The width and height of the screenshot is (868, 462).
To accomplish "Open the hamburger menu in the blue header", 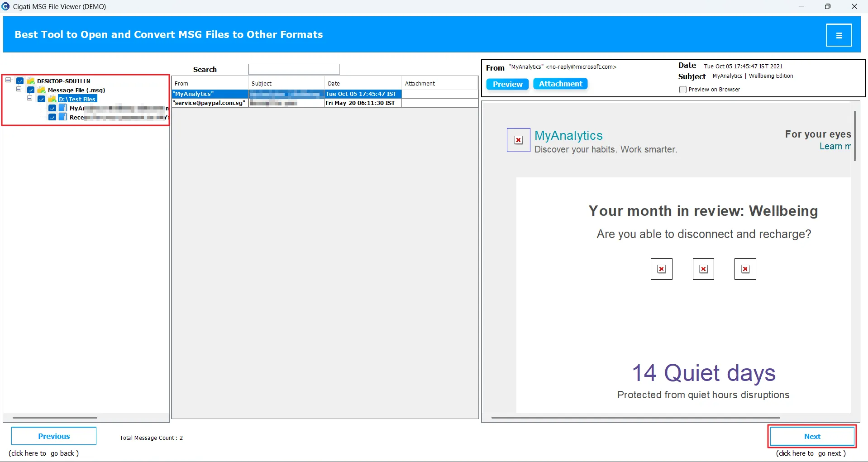I will coord(839,35).
